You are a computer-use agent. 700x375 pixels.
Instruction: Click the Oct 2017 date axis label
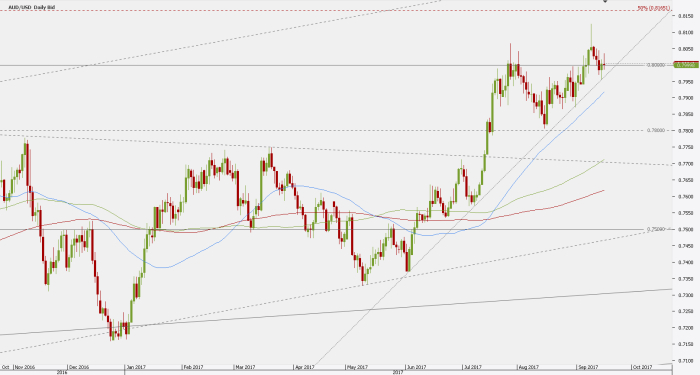pos(642,367)
